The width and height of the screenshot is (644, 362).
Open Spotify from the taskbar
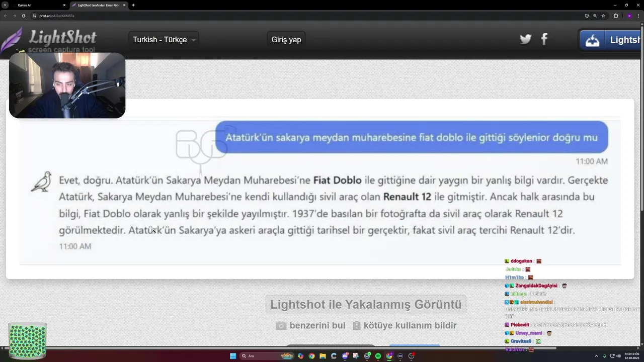[x=378, y=356]
